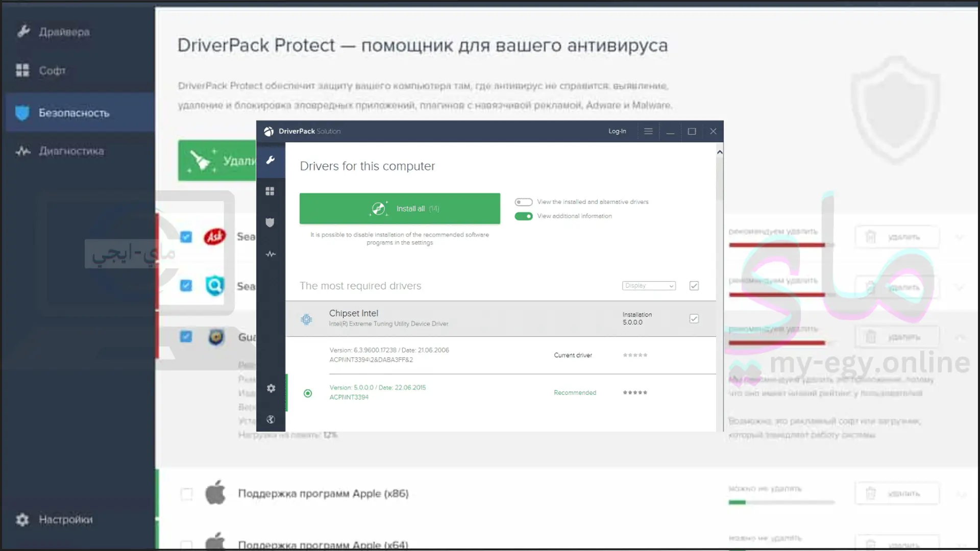Click the Chipset Intel chip icon
The image size is (980, 551).
point(306,319)
